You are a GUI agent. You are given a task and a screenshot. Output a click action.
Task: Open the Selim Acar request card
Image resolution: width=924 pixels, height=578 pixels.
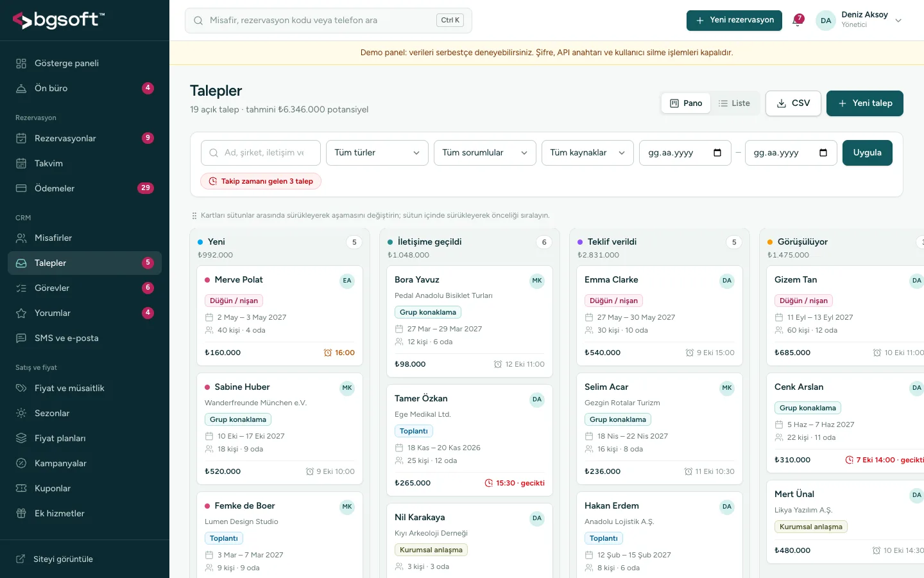[660, 429]
